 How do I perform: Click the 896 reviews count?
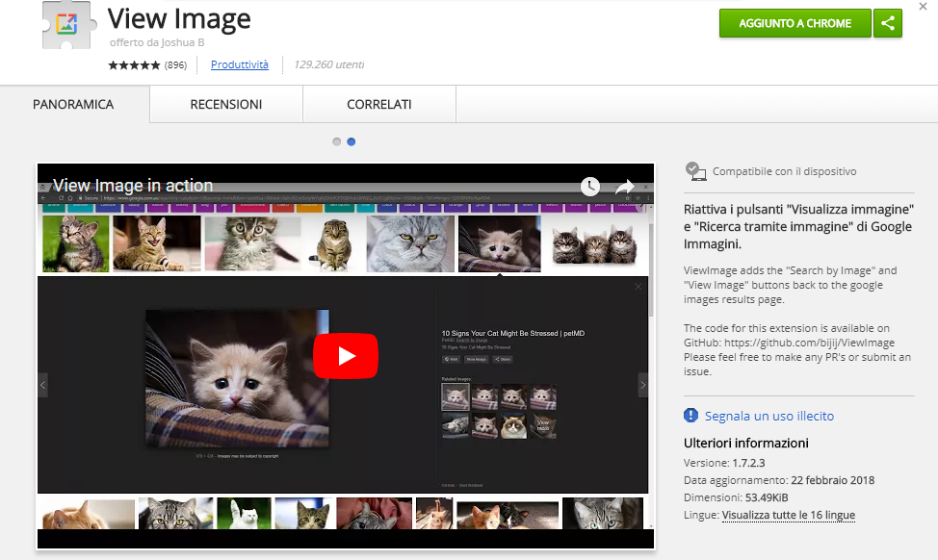[x=176, y=65]
